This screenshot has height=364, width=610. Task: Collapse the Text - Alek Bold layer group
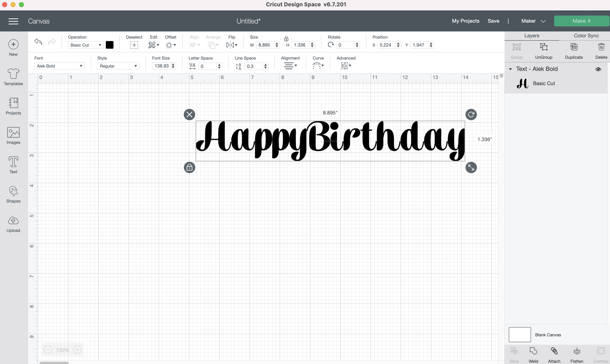(510, 69)
